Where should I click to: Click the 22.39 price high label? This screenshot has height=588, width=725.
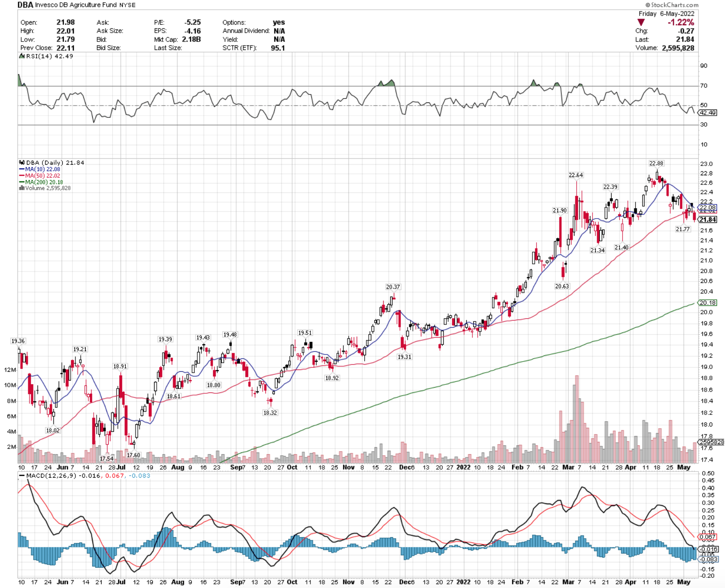click(x=610, y=187)
